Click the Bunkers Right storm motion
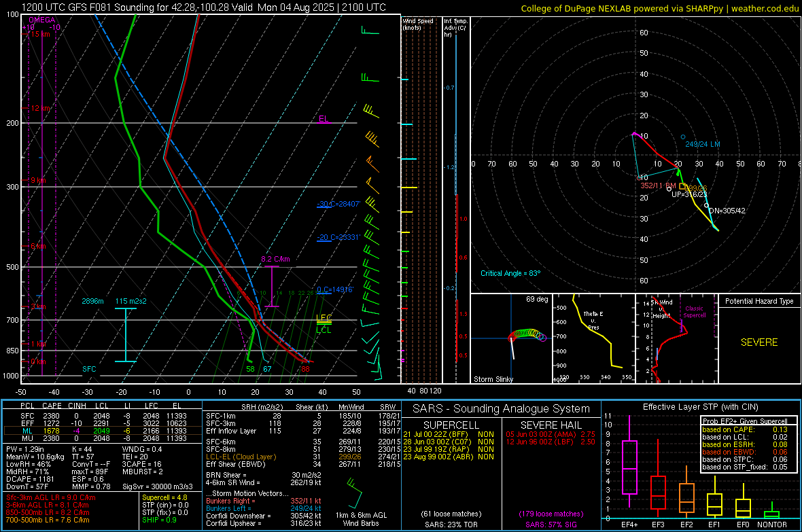Image resolution: width=802 pixels, height=532 pixels. [x=264, y=501]
